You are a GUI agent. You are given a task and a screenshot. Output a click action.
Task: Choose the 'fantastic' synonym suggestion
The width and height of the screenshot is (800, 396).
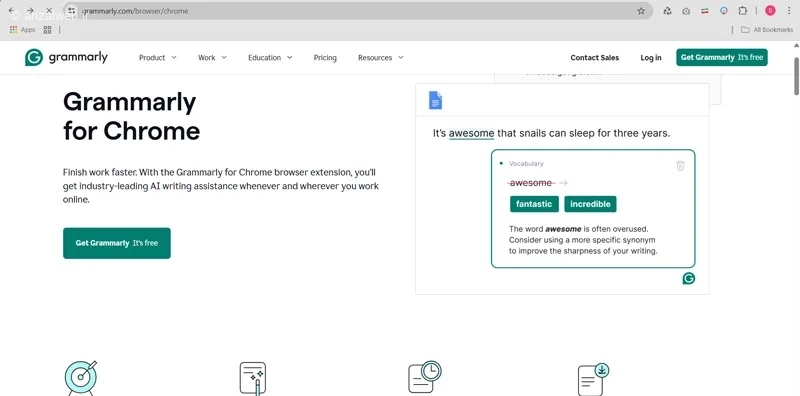point(534,204)
